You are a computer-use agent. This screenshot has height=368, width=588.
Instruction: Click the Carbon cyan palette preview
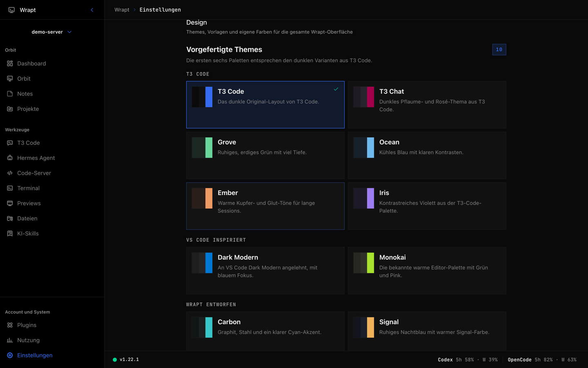(202, 328)
